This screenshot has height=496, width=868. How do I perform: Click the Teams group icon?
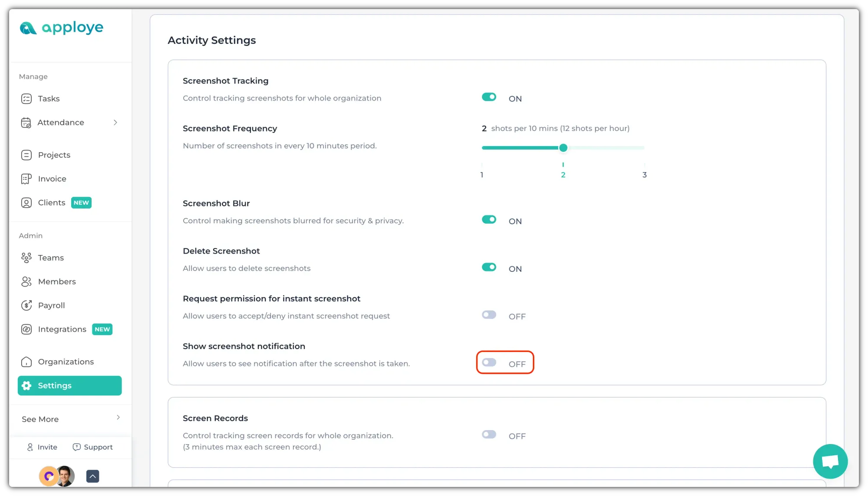click(26, 258)
